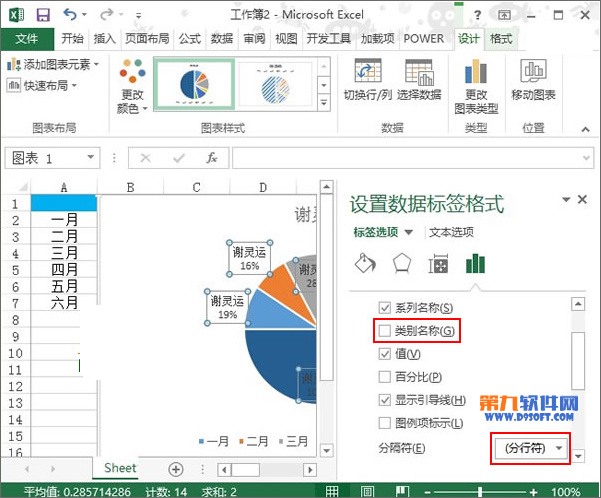Click Ribbon Display Options icon
The width and height of the screenshot is (601, 498).
pyautogui.click(x=504, y=15)
